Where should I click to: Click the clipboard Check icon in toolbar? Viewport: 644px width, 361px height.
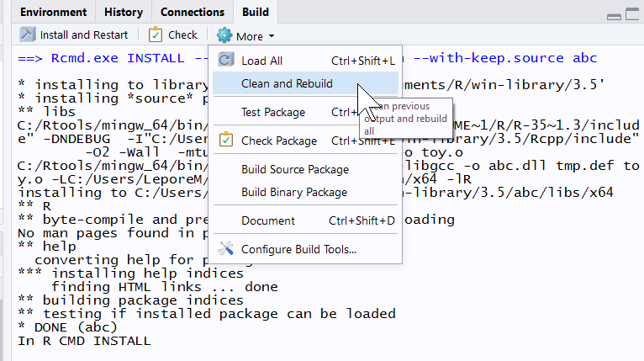pyautogui.click(x=156, y=35)
